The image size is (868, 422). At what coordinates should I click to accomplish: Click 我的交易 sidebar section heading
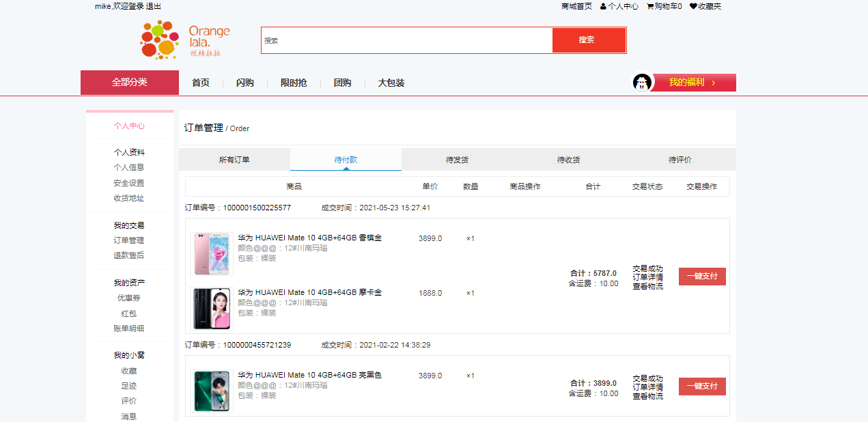click(129, 225)
